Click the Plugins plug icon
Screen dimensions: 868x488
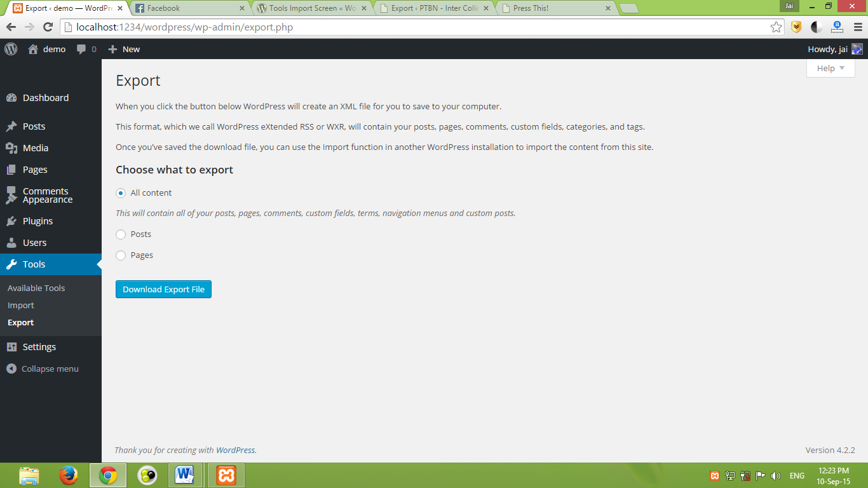(11, 221)
